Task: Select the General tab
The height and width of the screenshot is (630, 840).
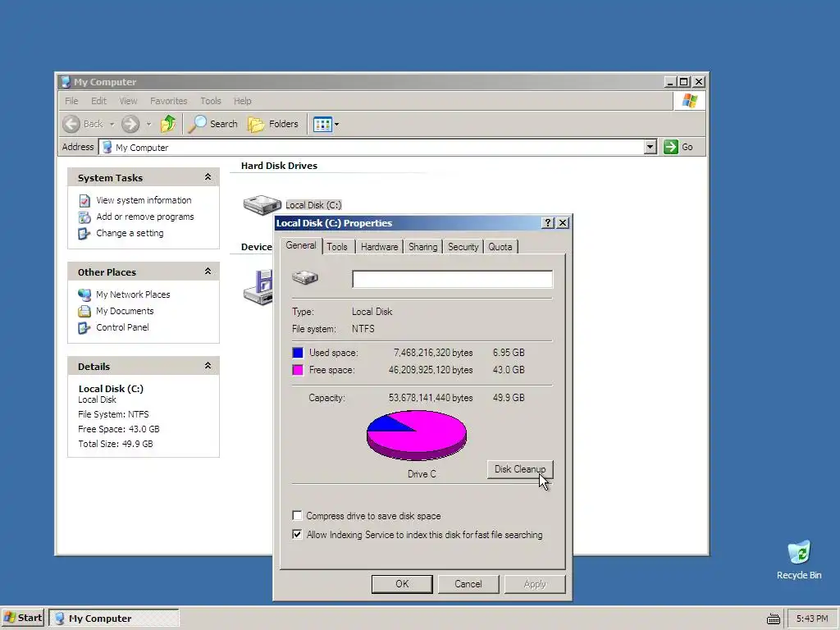Action: point(300,245)
